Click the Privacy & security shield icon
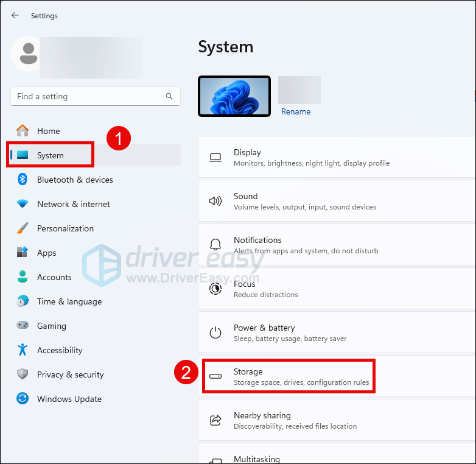476x464 pixels. point(23,374)
